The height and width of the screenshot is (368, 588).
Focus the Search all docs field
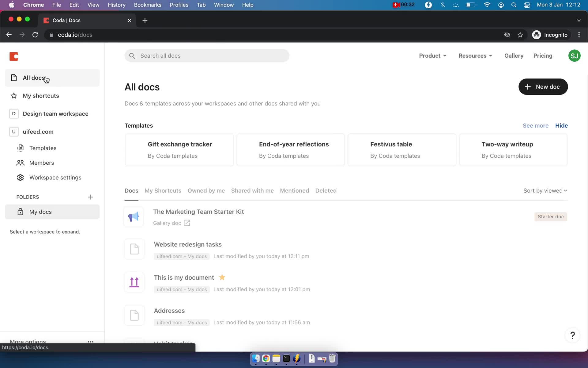207,56
